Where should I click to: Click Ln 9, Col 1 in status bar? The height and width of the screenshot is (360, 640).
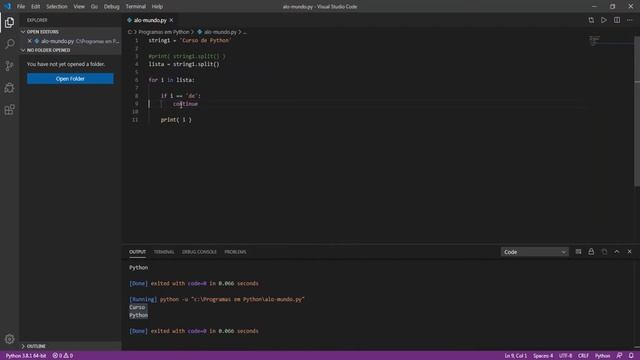[516, 356]
